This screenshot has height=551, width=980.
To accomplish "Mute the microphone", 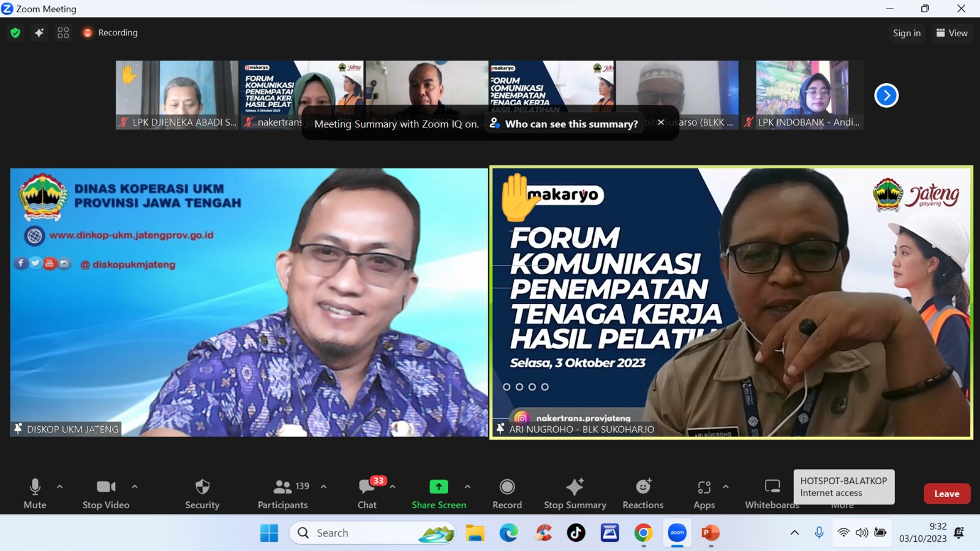I will click(x=35, y=493).
